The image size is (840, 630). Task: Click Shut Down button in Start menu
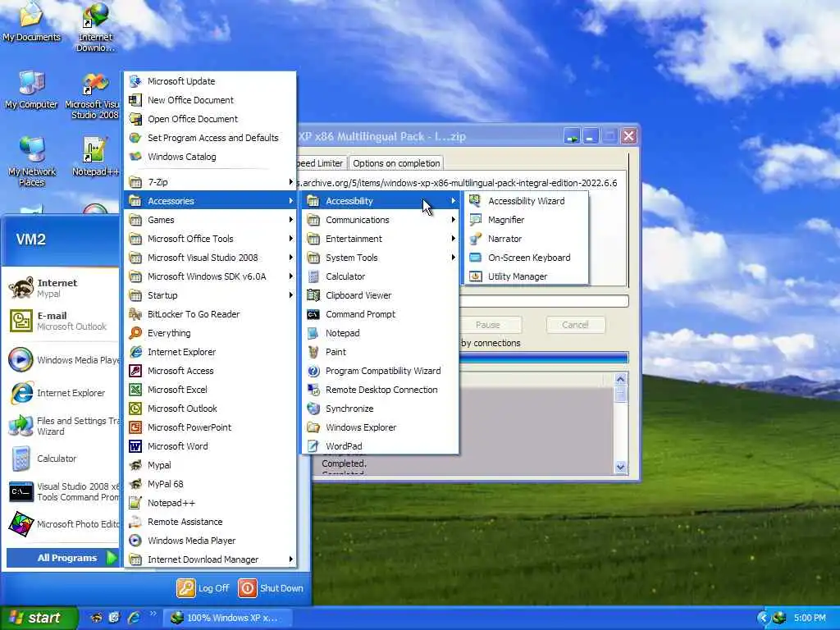point(271,588)
